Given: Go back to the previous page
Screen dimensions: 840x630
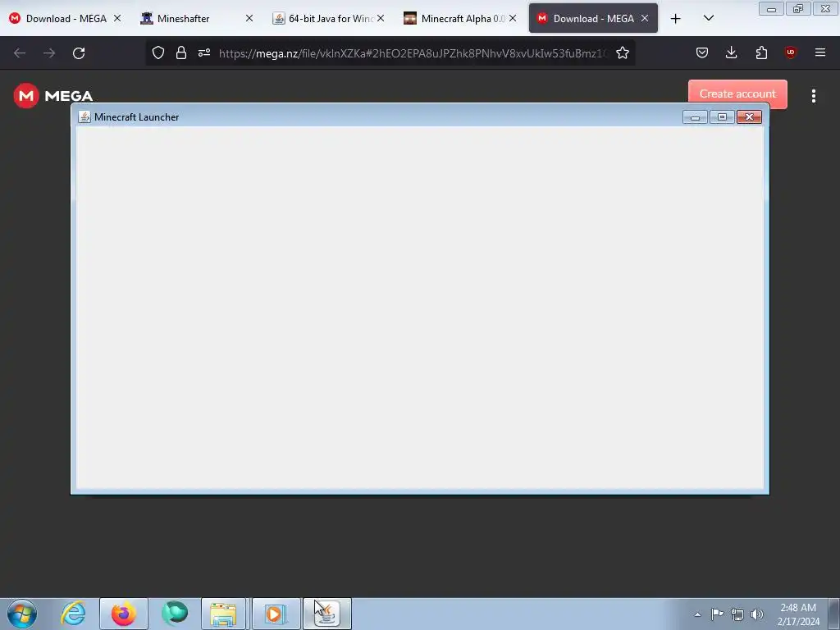Looking at the screenshot, I should (20, 53).
